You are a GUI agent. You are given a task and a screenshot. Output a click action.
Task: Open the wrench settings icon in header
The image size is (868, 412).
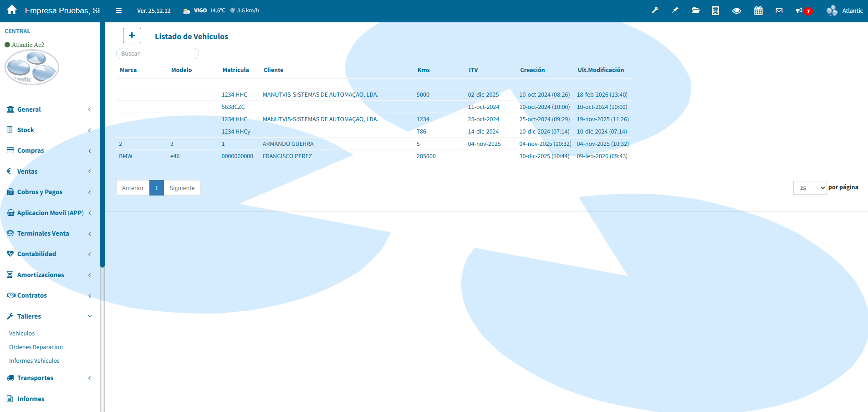coord(655,10)
